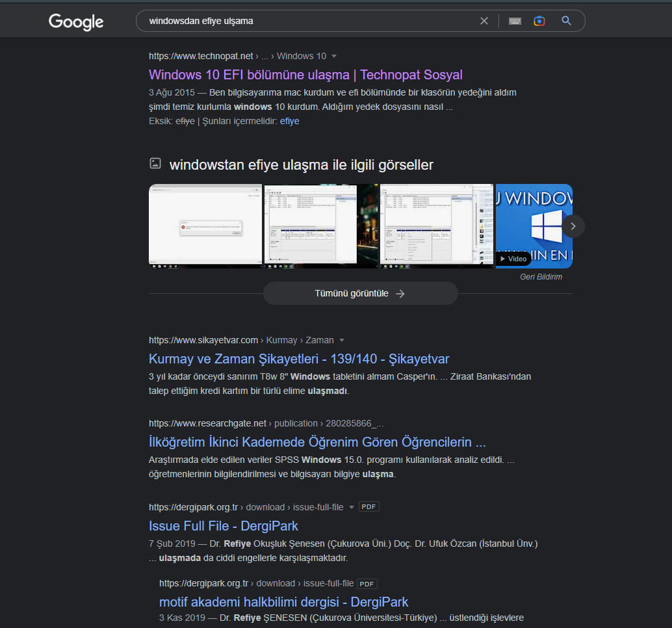Click the https://www.sikayetvar.com URL text
672x628 pixels.
[203, 341]
